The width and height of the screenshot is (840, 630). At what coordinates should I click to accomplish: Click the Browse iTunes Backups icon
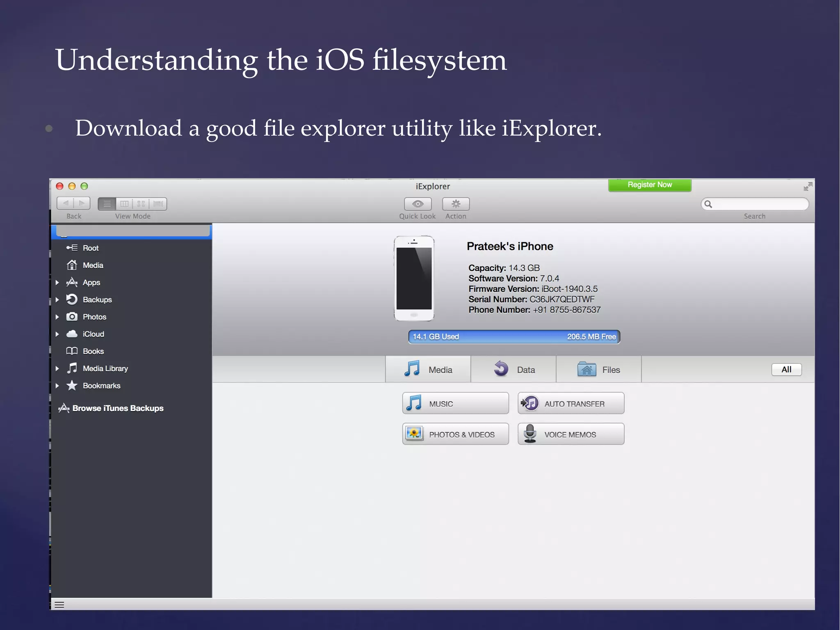click(x=64, y=408)
